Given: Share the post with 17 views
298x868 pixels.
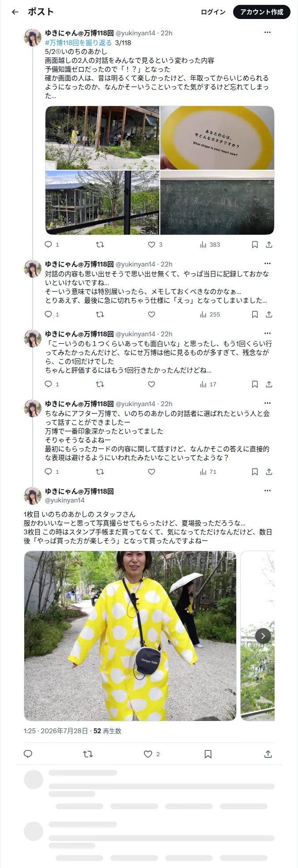Looking at the screenshot, I should tap(269, 384).
